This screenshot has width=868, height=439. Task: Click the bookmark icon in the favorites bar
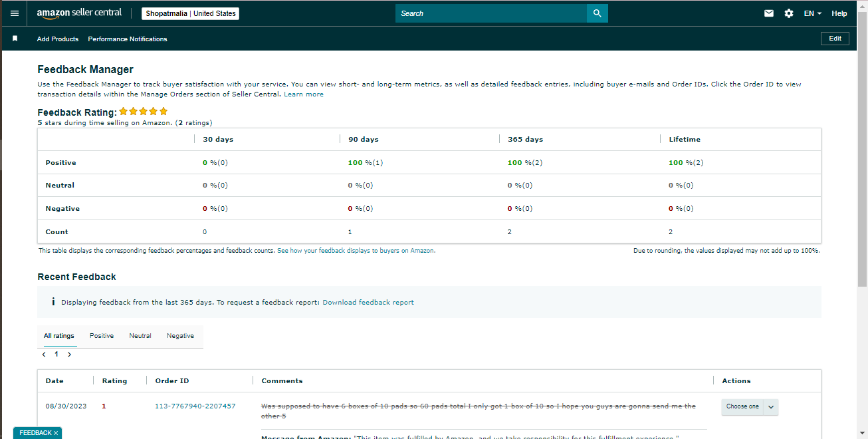15,39
